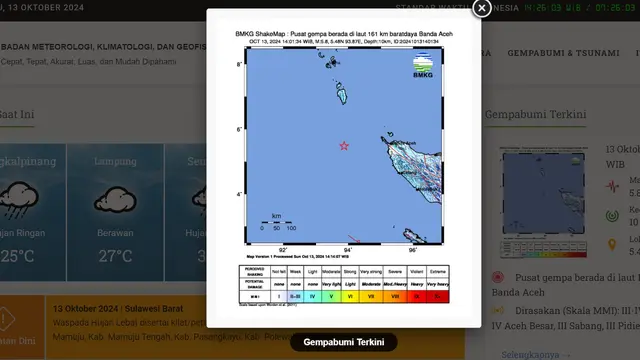The image size is (640, 360).
Task: Open the Selengkapnya link under earthquake info
Action: click(x=535, y=354)
